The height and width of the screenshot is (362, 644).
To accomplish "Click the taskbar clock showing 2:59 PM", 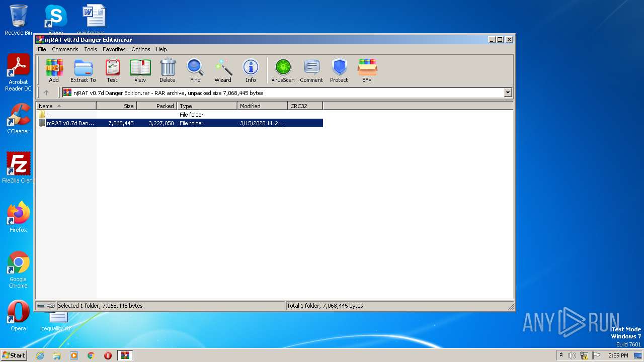I will pos(618,355).
